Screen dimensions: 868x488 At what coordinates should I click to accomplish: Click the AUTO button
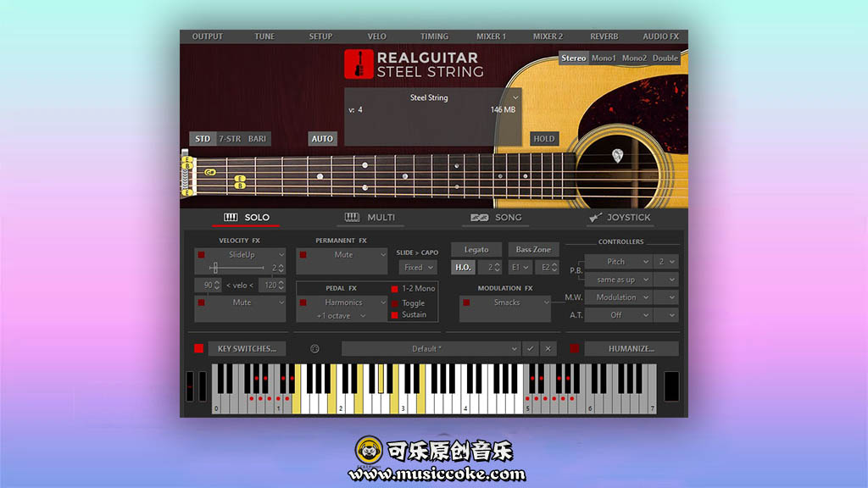pos(322,139)
